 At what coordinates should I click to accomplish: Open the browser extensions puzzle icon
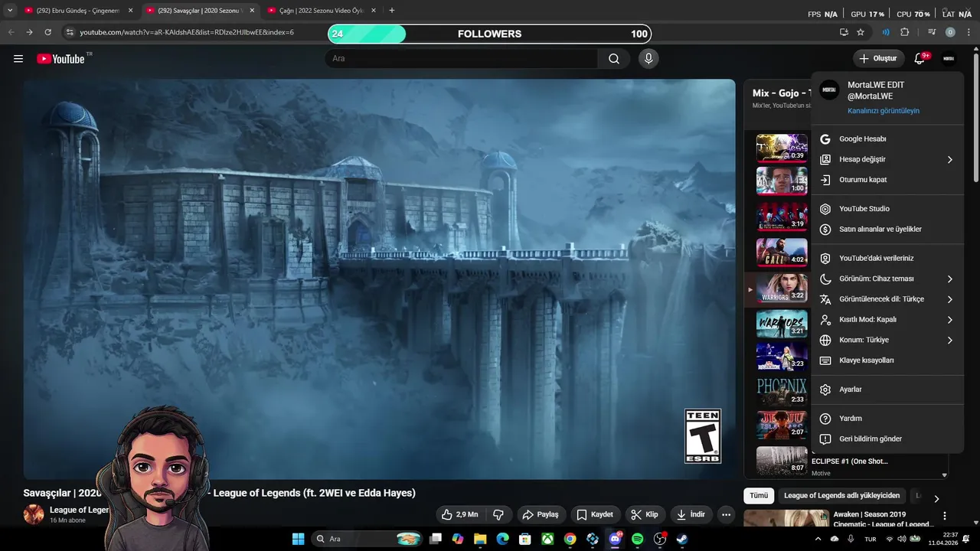905,32
